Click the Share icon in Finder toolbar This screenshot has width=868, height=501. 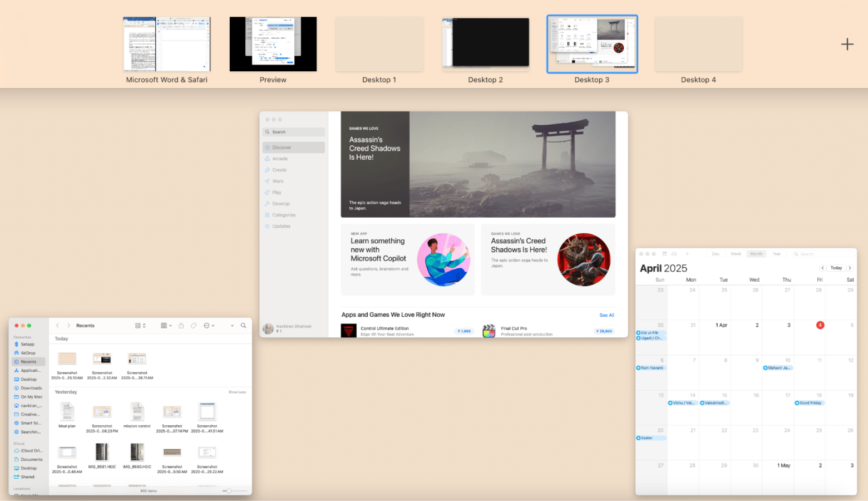click(x=181, y=326)
